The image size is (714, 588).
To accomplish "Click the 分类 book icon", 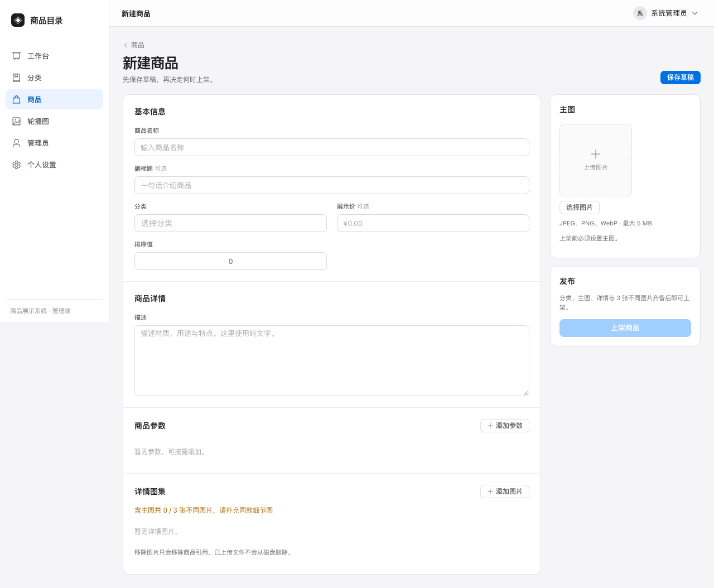I will coord(17,78).
